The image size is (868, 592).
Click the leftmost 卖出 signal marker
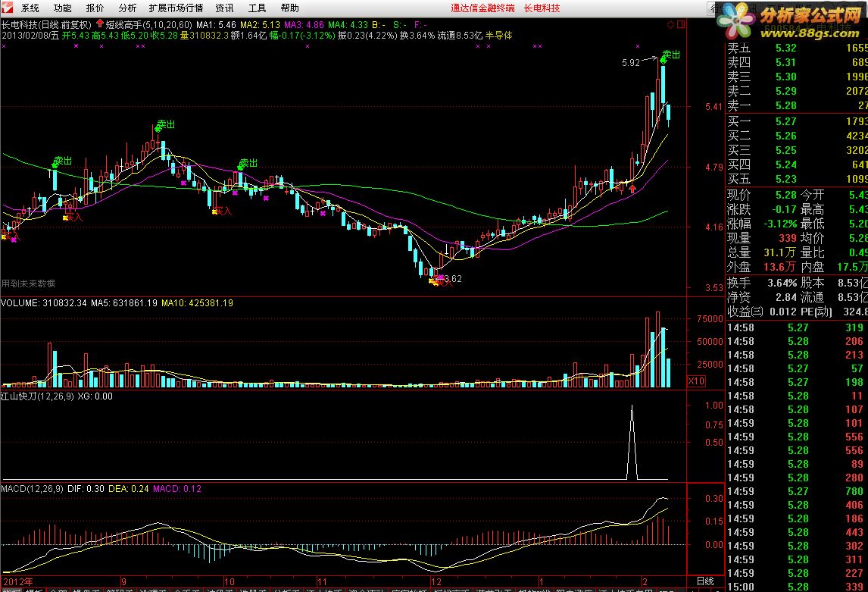click(62, 161)
